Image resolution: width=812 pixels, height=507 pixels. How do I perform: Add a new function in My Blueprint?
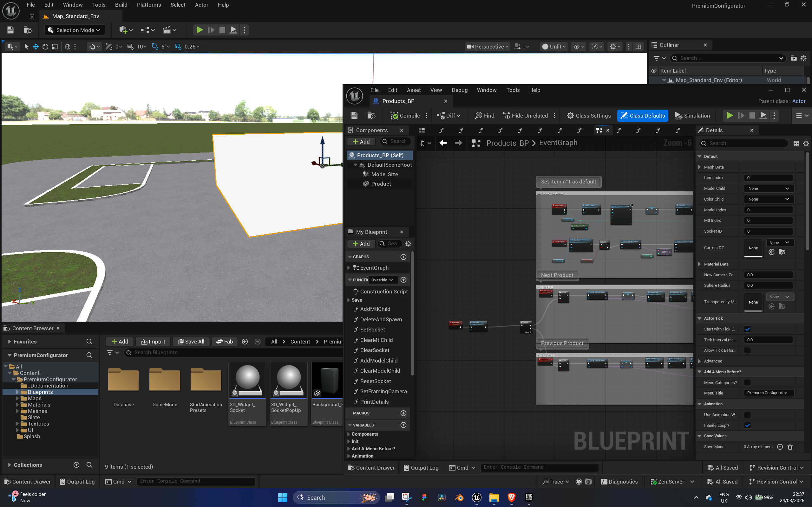[x=403, y=280]
